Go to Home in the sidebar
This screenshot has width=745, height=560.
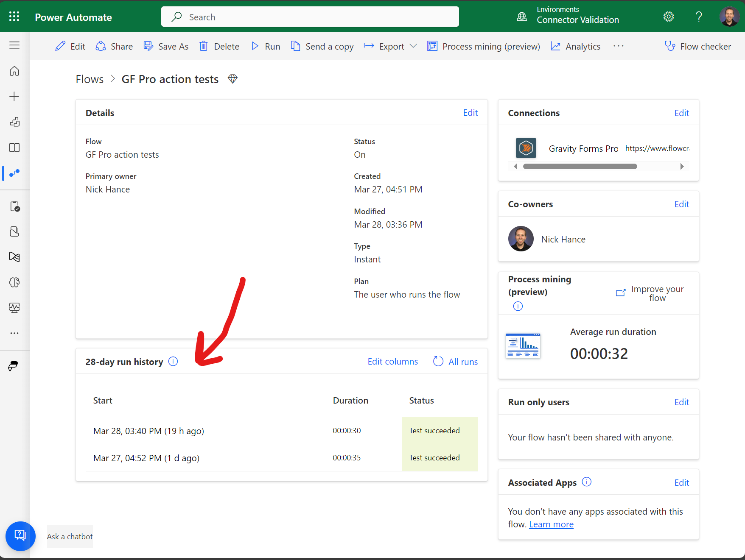pos(14,71)
